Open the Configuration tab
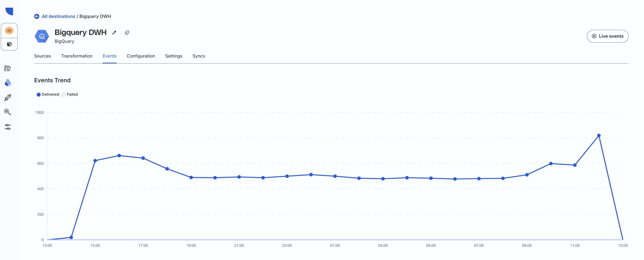Image resolution: width=644 pixels, height=260 pixels. 141,56
